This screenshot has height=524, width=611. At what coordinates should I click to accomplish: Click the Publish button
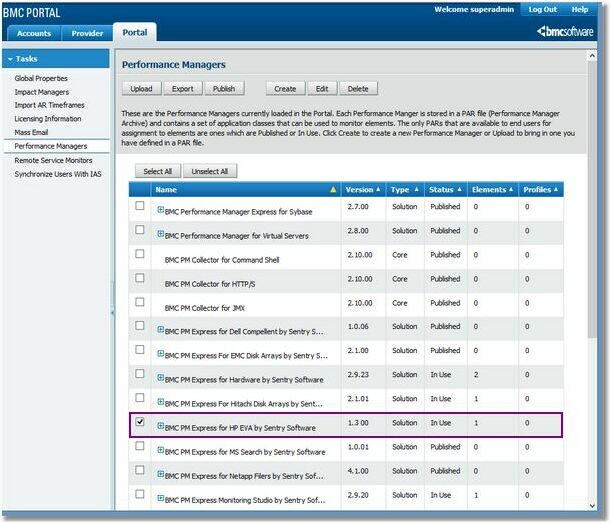tap(224, 89)
